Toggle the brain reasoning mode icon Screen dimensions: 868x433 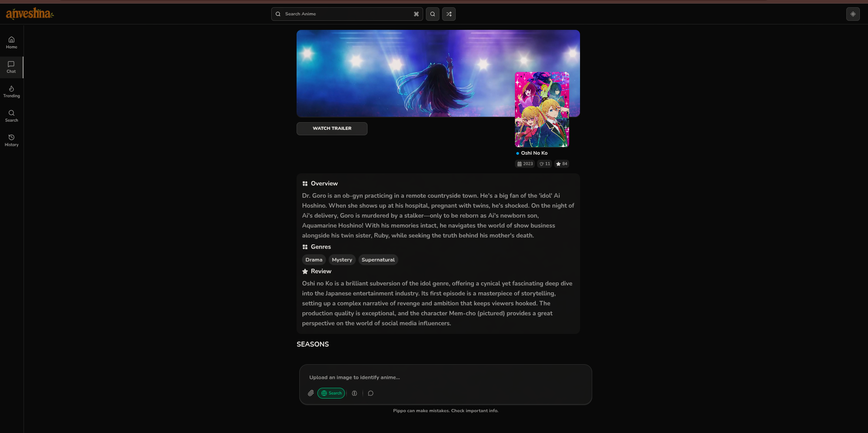354,393
